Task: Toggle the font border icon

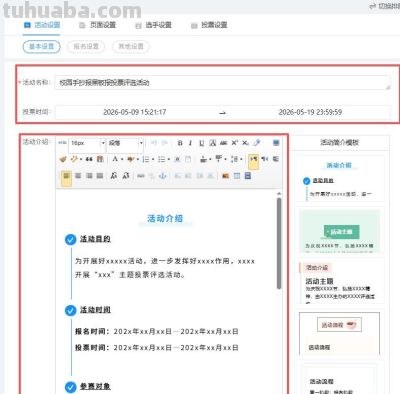Action: point(213,143)
